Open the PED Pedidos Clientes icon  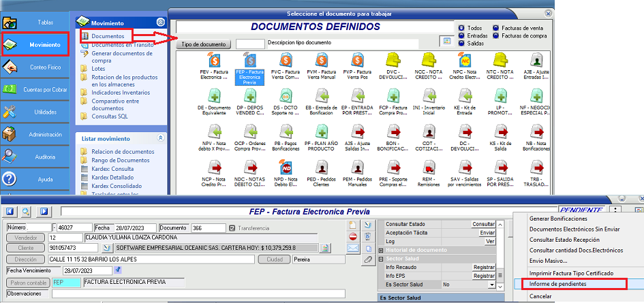click(320, 167)
